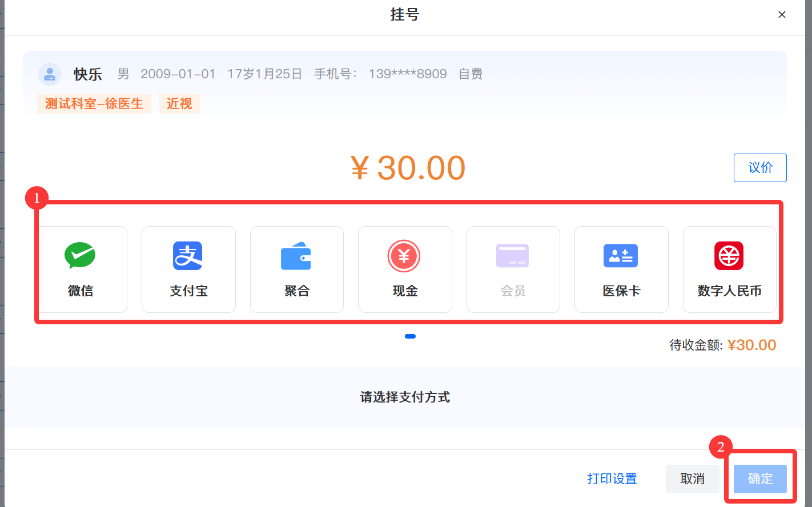Click the masked phone number 139****8909

[408, 74]
